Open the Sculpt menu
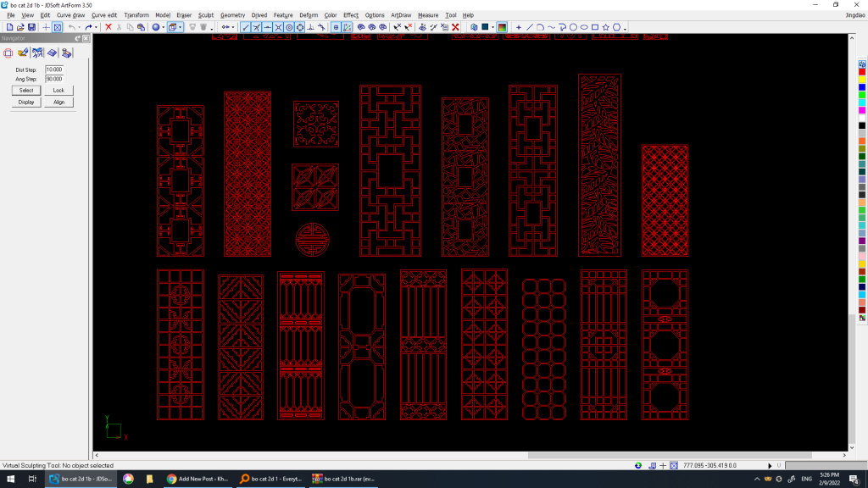The height and width of the screenshot is (488, 868). point(205,15)
